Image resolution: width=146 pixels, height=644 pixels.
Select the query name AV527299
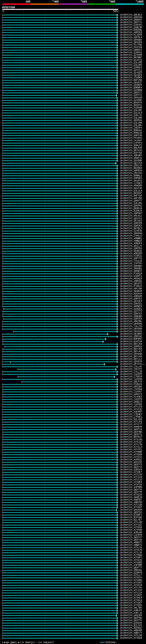pos(8,7)
